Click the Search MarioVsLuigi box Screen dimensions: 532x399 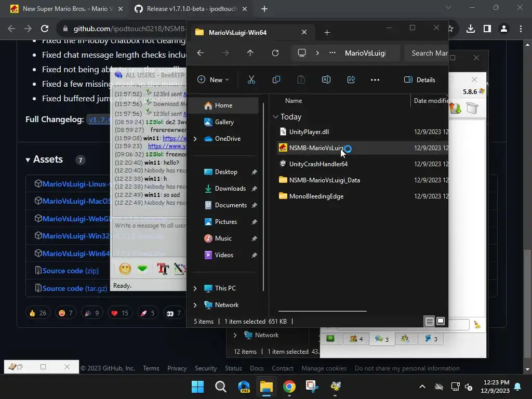(428, 53)
